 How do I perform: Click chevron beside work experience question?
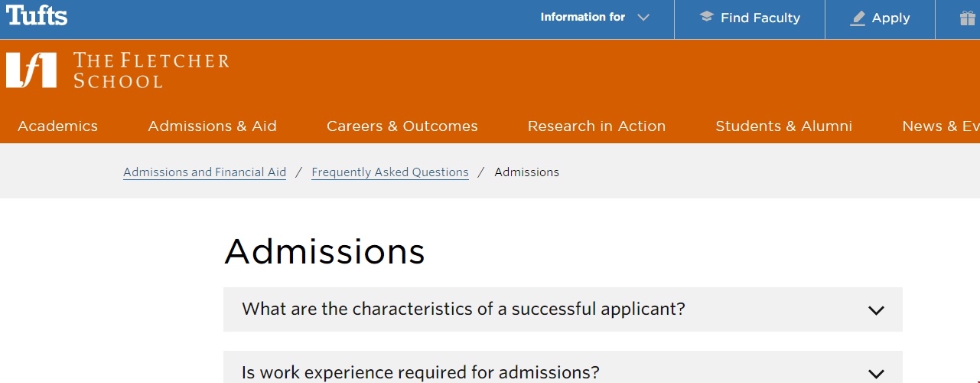coord(876,374)
